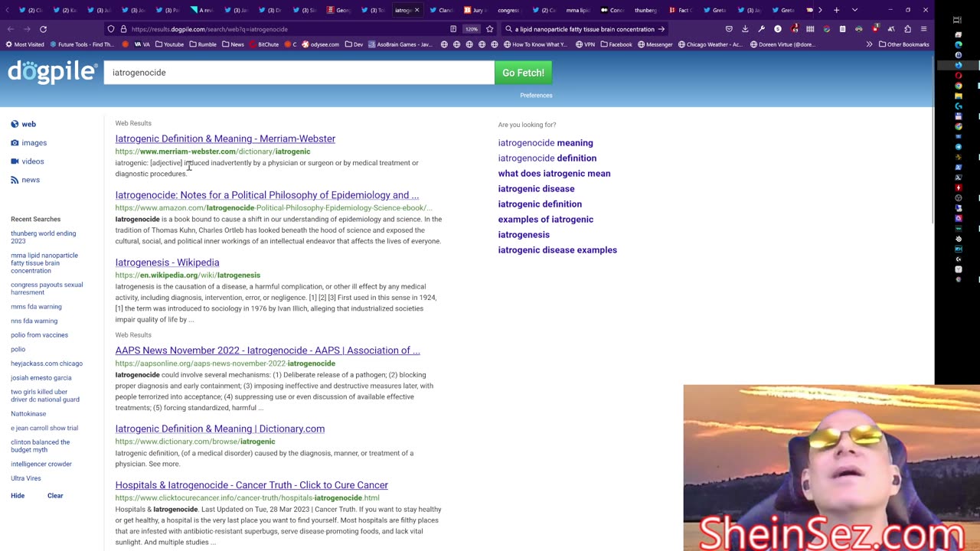Viewport: 980px width, 551px height.
Task: Click the Firefox search bar field
Action: pyautogui.click(x=586, y=29)
